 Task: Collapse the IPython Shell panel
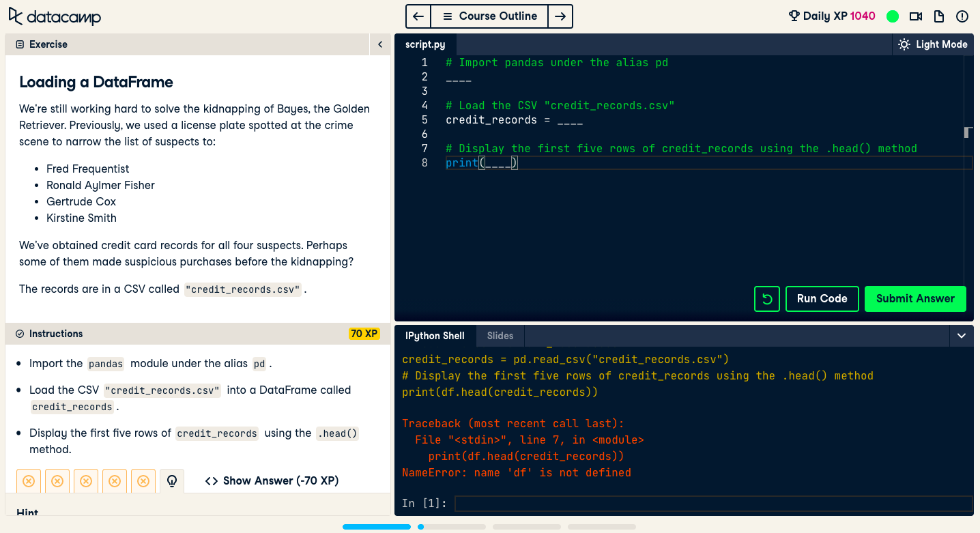962,336
